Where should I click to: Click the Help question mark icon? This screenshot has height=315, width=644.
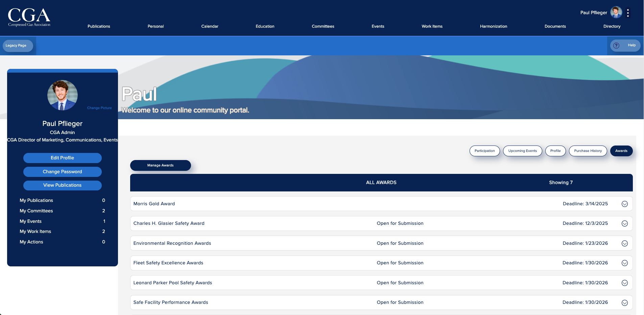(x=616, y=46)
